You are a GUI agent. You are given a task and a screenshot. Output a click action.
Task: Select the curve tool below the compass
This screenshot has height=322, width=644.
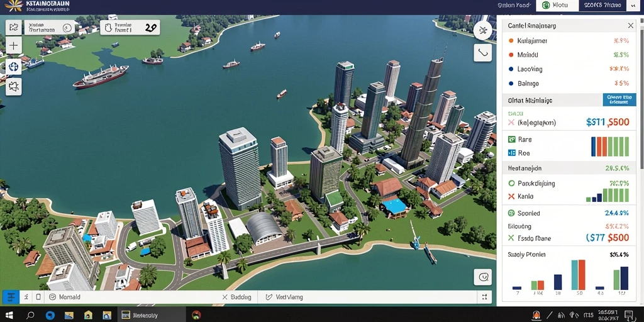(x=482, y=53)
